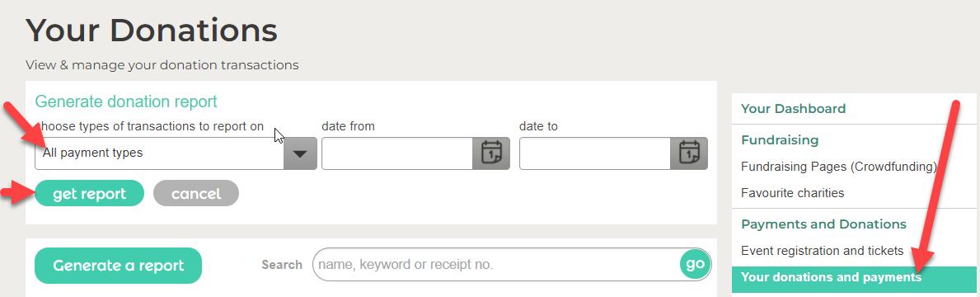Click the 'Payments and Donations' section heading
Screen dimensions: 980x297
(823, 224)
